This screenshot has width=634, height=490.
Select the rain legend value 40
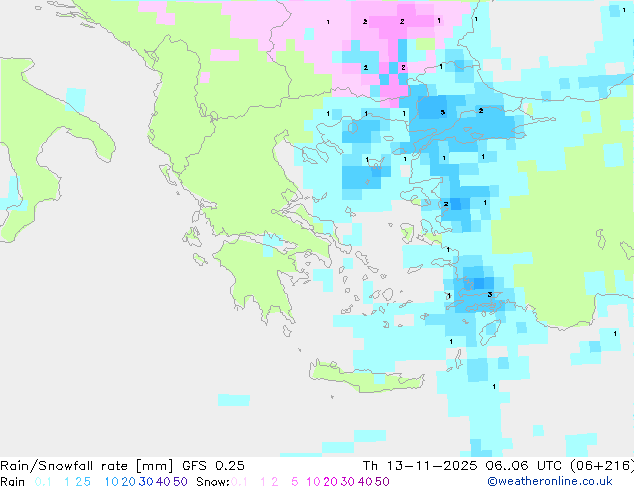163,482
